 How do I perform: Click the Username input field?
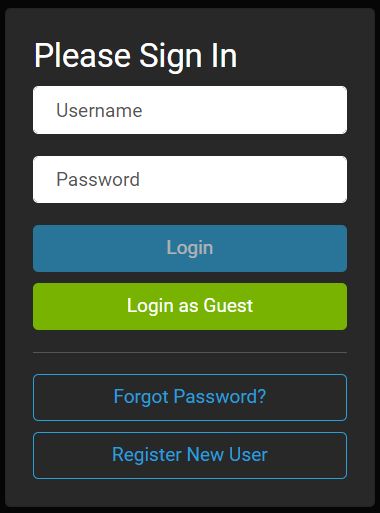click(x=190, y=110)
